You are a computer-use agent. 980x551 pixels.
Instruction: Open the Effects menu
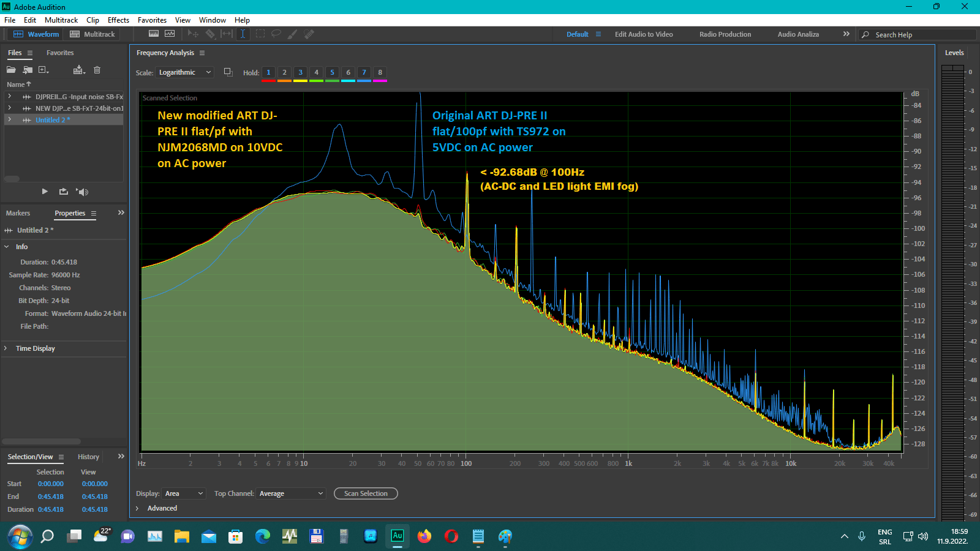(x=118, y=20)
